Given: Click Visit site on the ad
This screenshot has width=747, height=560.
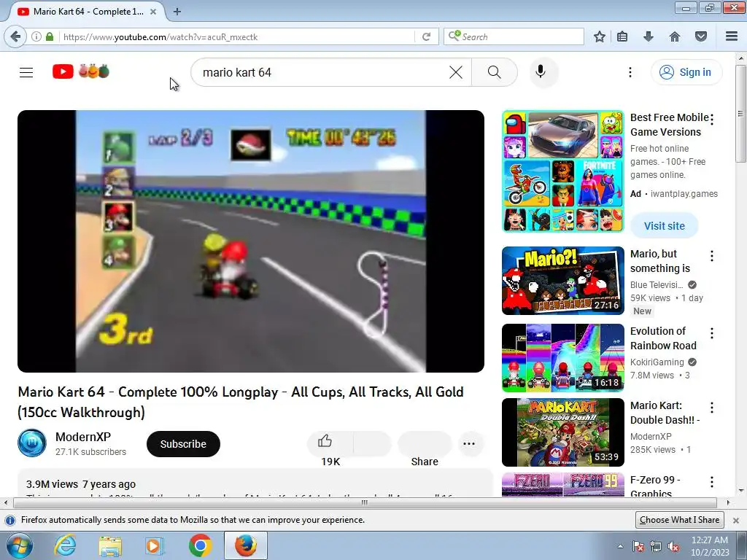Looking at the screenshot, I should (x=664, y=226).
